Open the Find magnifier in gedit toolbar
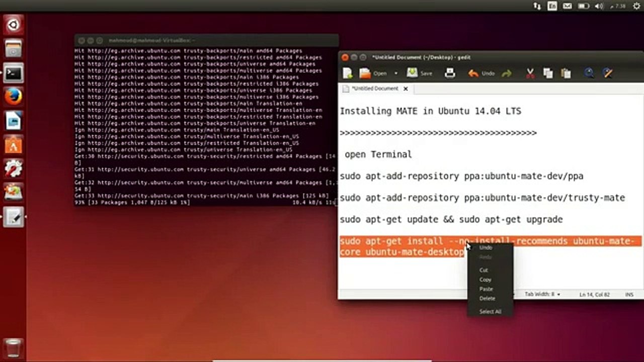 pos(589,73)
